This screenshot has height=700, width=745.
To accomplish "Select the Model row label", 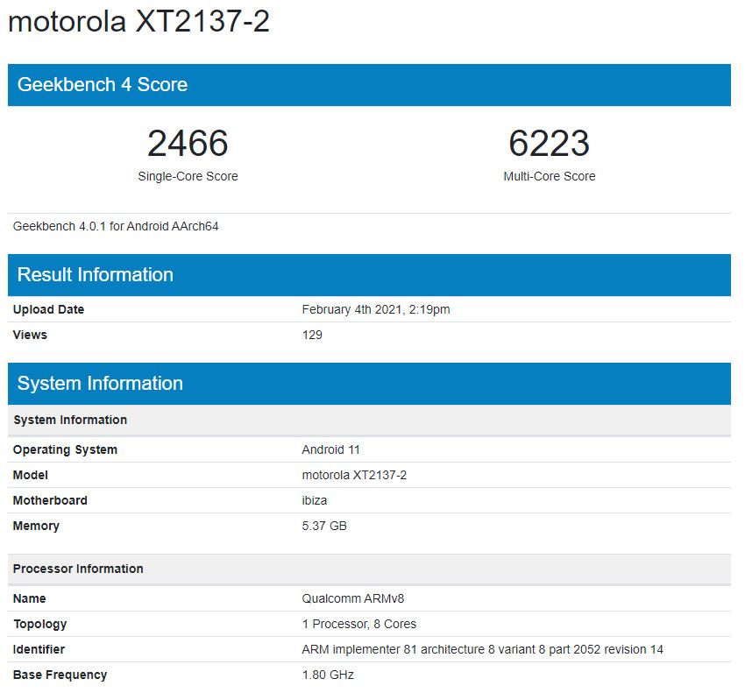I will 31,475.
